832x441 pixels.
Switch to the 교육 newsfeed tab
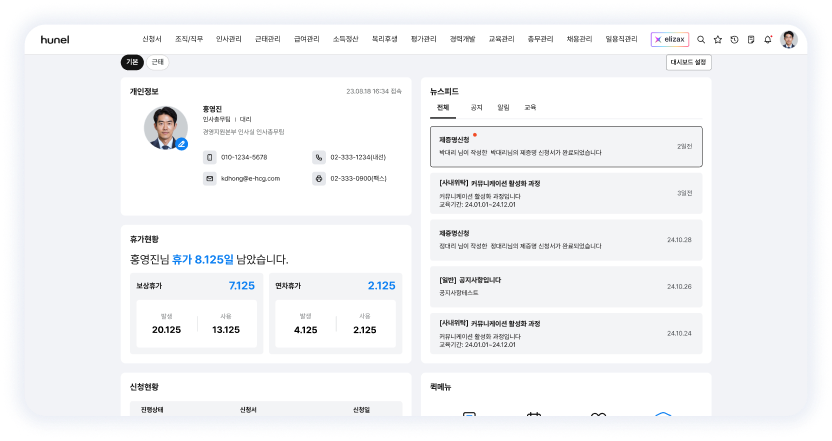tap(530, 106)
